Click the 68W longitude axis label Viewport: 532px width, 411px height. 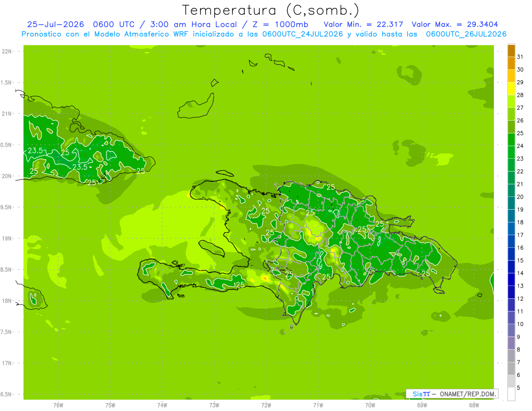(x=474, y=405)
